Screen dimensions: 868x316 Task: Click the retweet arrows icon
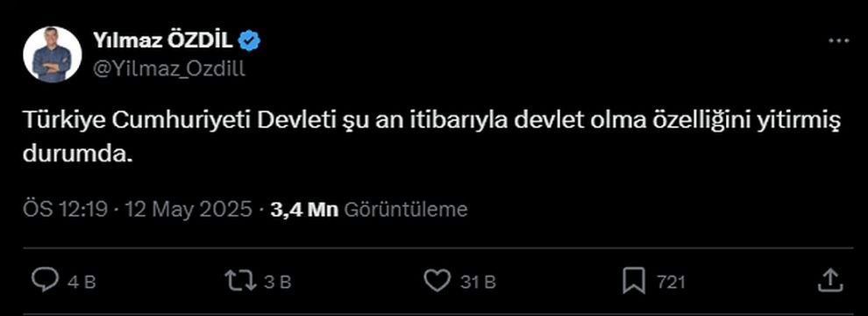[241, 281]
